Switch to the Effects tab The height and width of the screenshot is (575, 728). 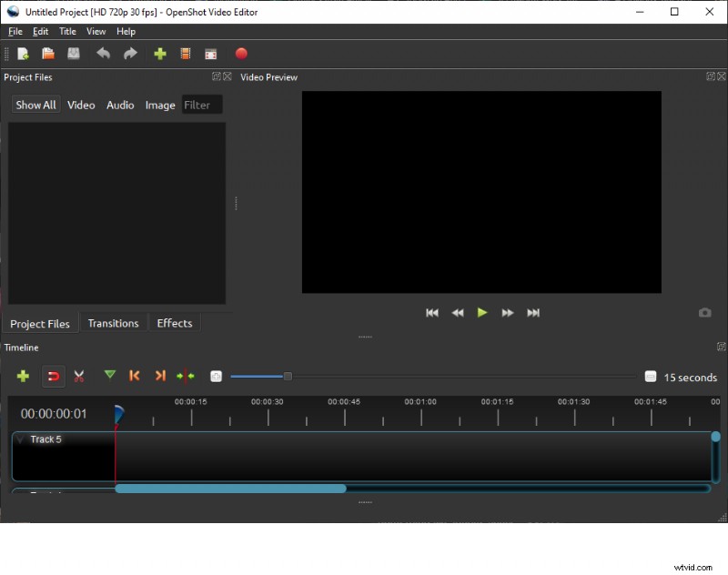coord(174,323)
